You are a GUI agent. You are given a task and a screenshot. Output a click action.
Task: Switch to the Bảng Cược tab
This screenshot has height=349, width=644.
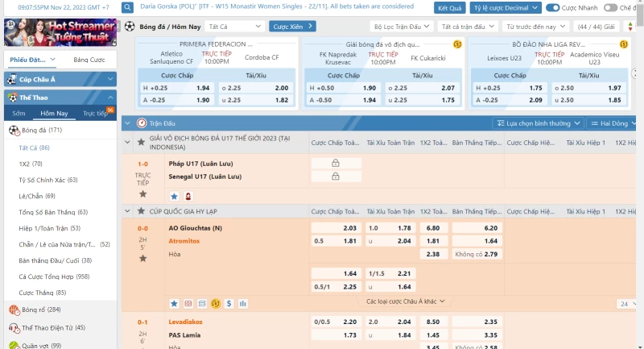[89, 60]
